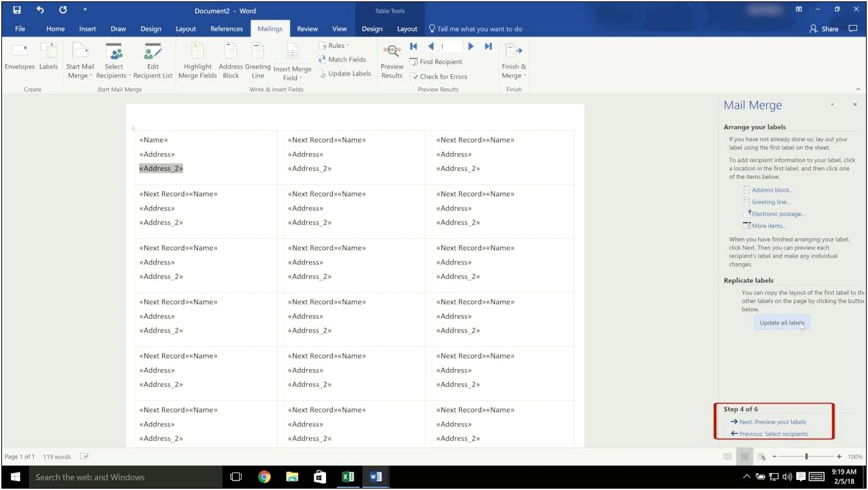Click highlighted «Address_2» in first label
The width and height of the screenshot is (868, 490).
pos(161,169)
